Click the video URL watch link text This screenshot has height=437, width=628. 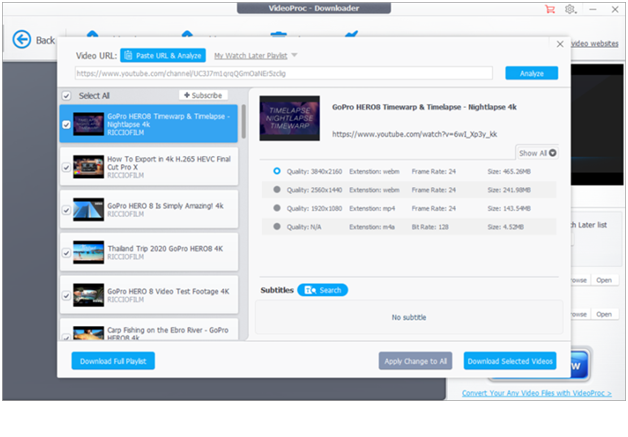coord(415,134)
